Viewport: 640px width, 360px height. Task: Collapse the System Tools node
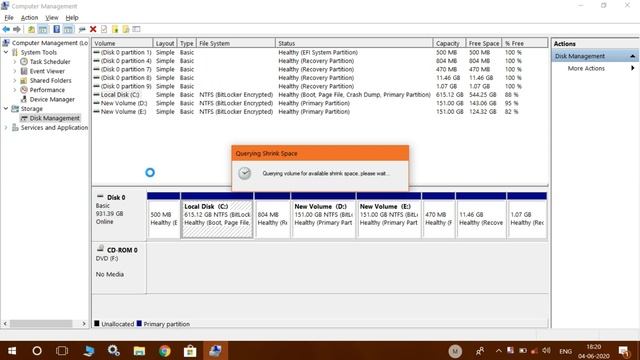click(x=6, y=52)
